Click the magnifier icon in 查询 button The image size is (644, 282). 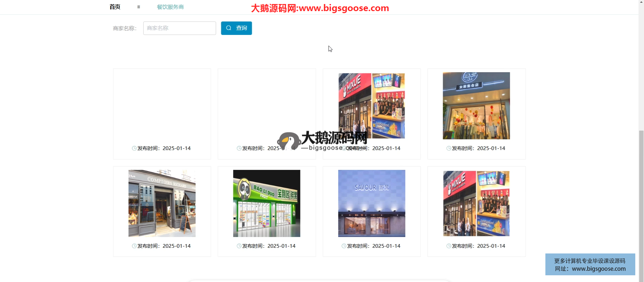pyautogui.click(x=229, y=28)
